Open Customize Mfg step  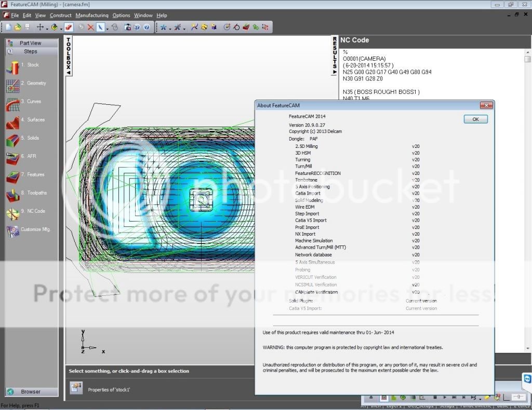coord(28,232)
